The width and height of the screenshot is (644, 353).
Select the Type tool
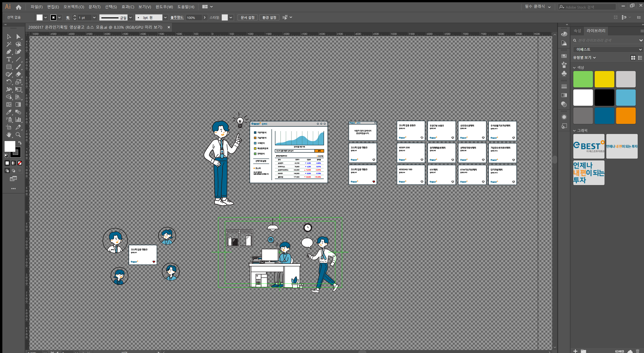point(9,59)
